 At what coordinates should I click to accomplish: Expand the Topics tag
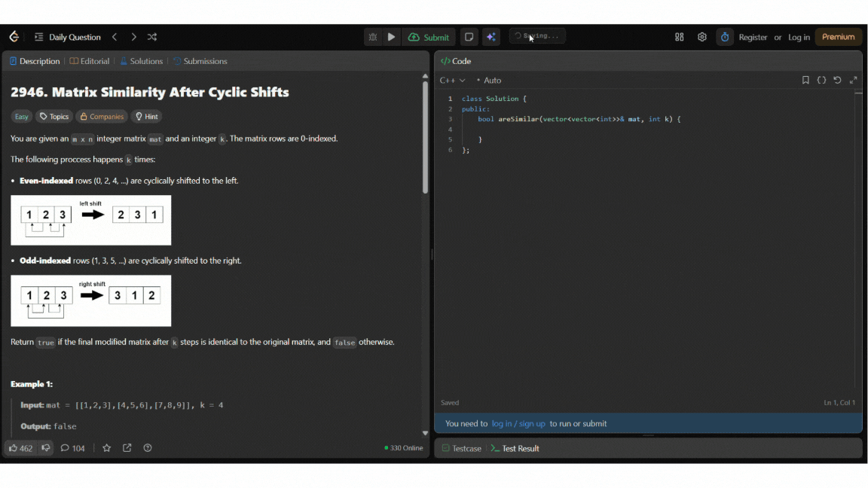[x=54, y=116]
